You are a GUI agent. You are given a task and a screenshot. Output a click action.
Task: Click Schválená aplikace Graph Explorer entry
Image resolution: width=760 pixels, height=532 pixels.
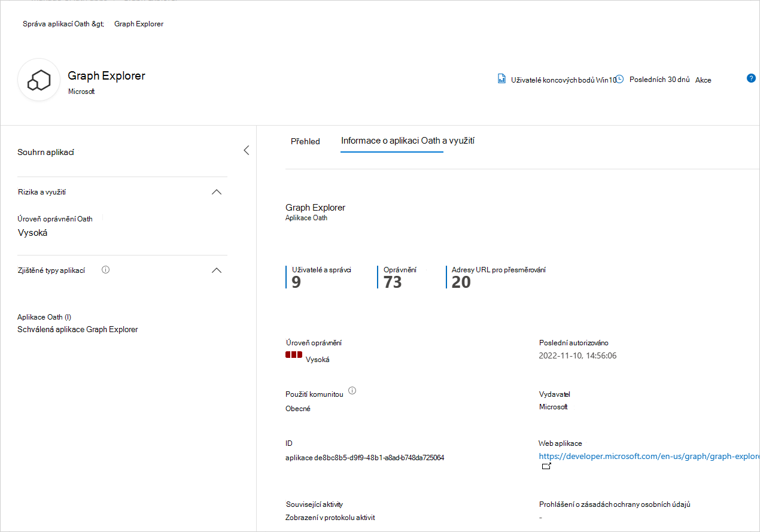click(x=77, y=329)
